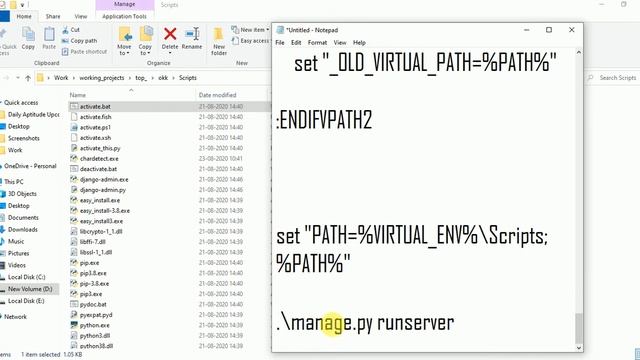Open Notepad Format menu
640x360 pixels.
click(317, 42)
